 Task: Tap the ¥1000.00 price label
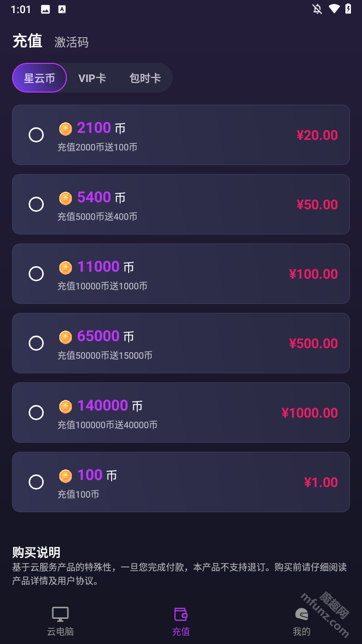pyautogui.click(x=310, y=413)
